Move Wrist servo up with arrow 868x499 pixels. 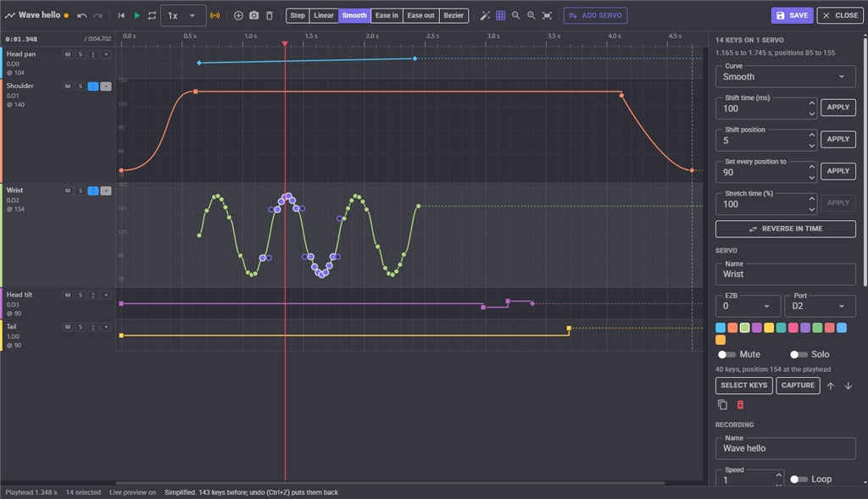[831, 385]
